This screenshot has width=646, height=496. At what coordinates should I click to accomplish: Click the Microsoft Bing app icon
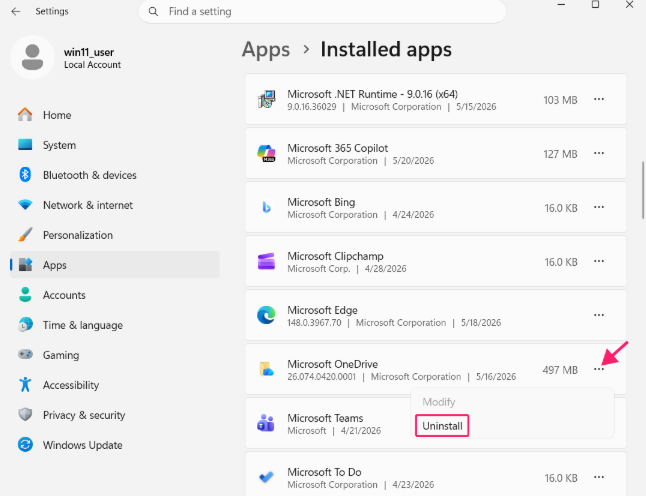pyautogui.click(x=267, y=207)
